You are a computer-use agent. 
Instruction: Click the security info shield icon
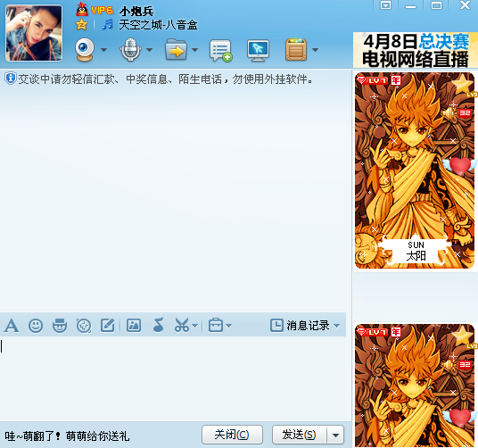coord(10,79)
